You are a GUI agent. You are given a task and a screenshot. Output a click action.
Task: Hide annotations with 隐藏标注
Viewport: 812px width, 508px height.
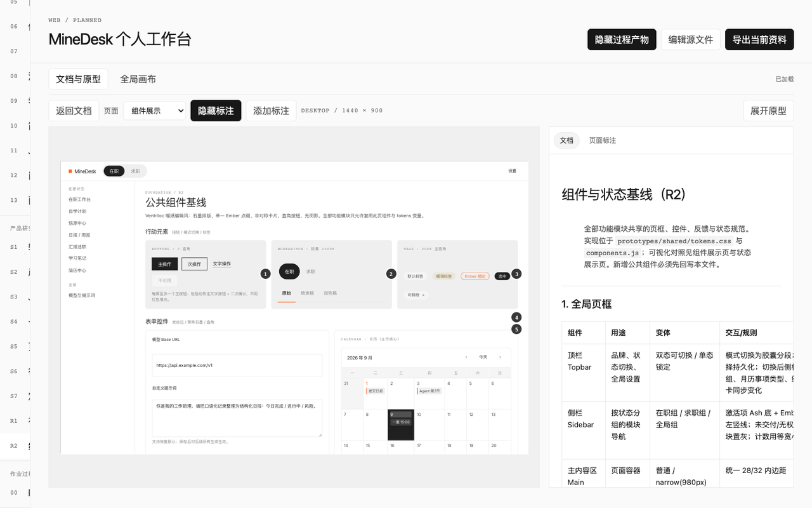click(216, 110)
